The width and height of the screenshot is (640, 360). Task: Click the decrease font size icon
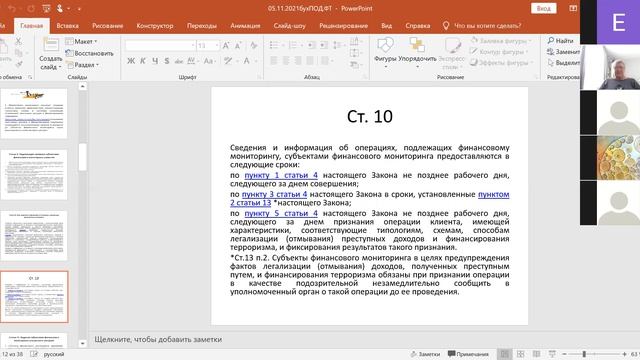tap(238, 45)
